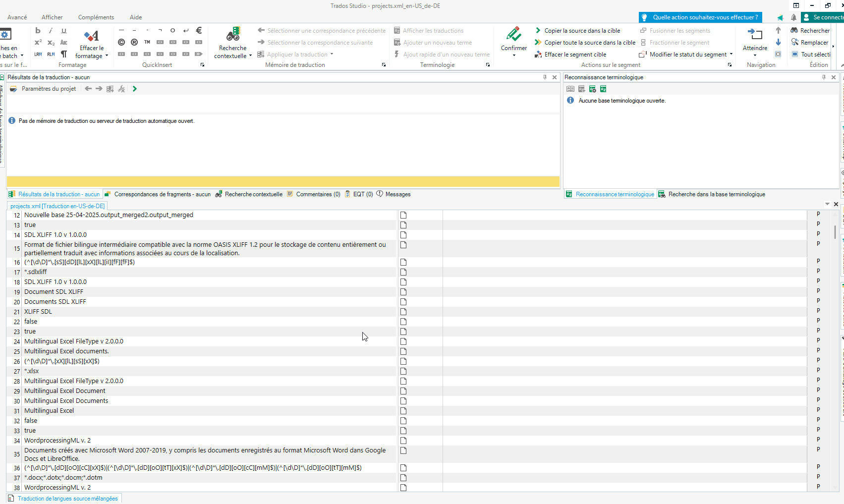Switch to Commentaires (0) tab
Image resolution: width=844 pixels, height=504 pixels.
314,194
